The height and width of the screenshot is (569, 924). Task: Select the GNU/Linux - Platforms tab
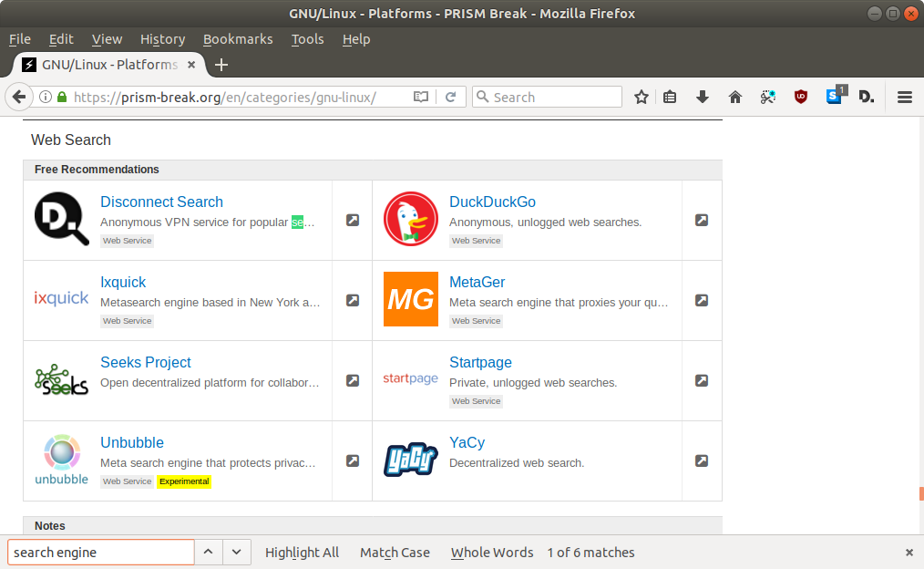[x=109, y=65]
